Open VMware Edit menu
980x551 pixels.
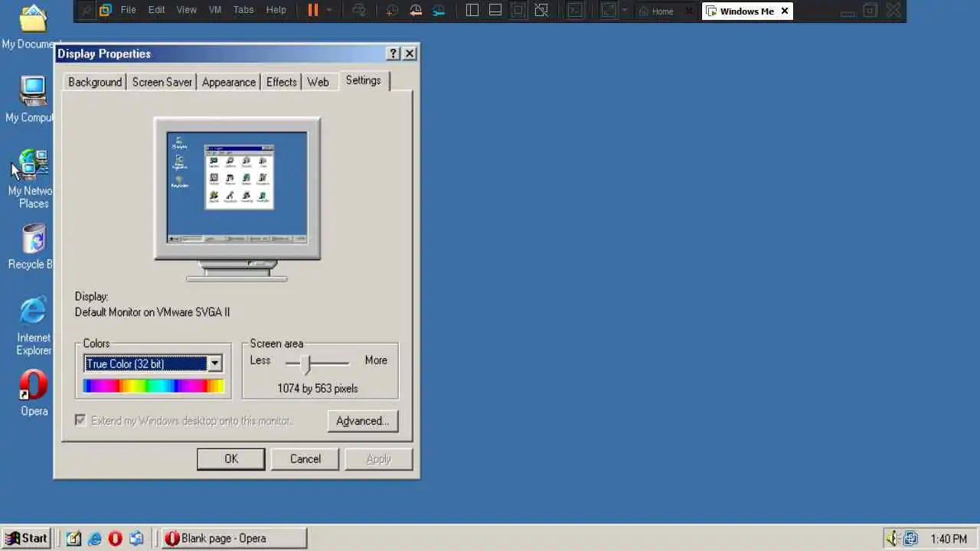point(156,11)
